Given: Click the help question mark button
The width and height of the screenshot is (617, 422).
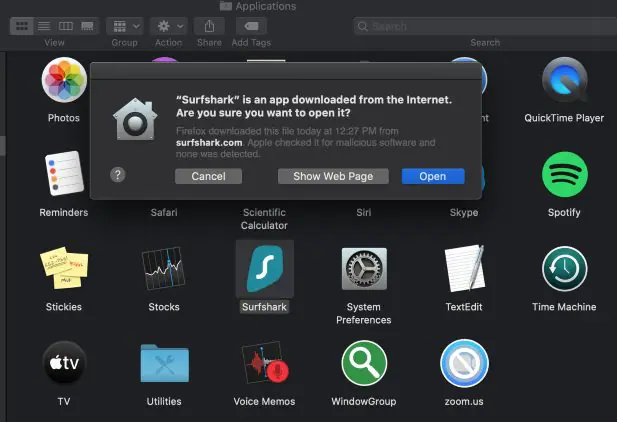Looking at the screenshot, I should click(x=118, y=174).
